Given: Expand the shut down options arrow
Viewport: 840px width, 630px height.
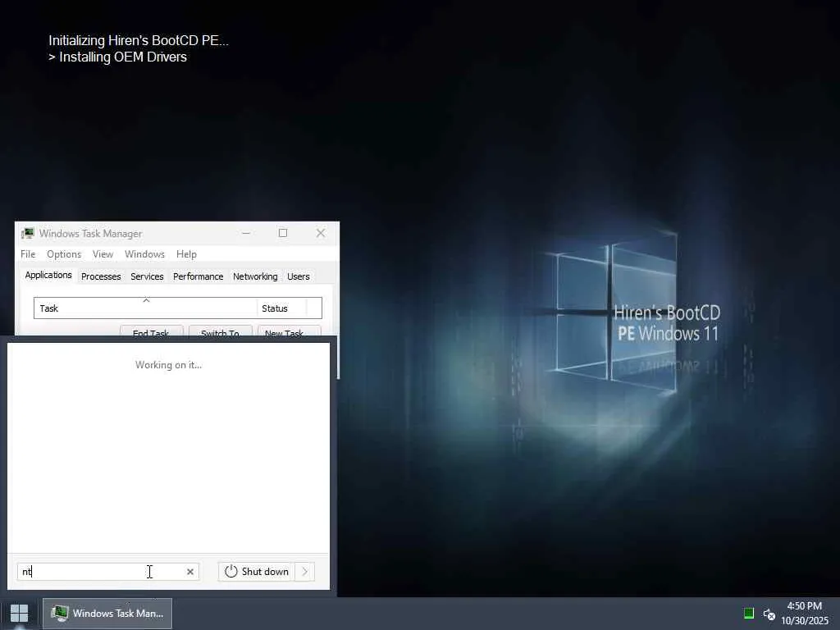Looking at the screenshot, I should click(305, 572).
